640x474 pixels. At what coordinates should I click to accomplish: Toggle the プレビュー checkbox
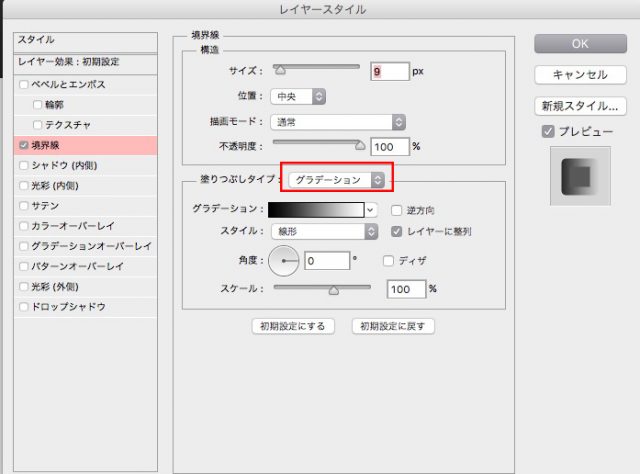click(547, 131)
